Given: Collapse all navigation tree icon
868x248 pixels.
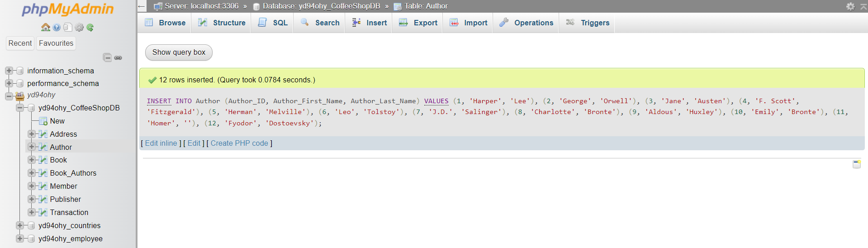Looking at the screenshot, I should 107,57.
